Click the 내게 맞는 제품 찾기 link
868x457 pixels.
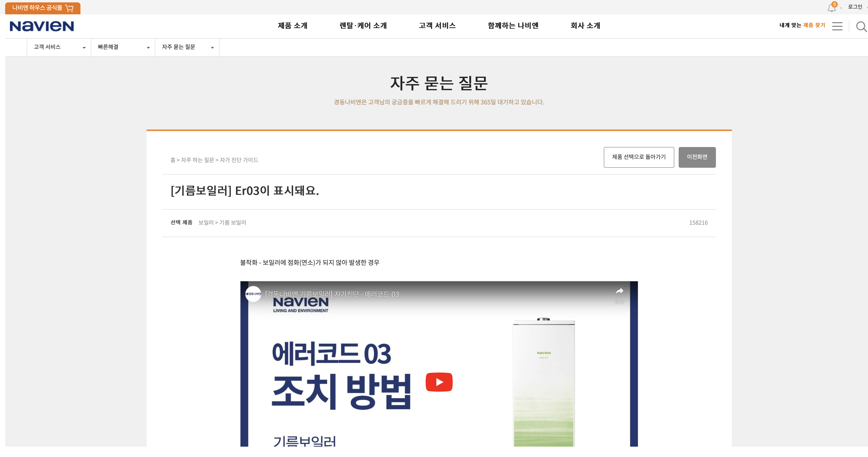(x=802, y=25)
